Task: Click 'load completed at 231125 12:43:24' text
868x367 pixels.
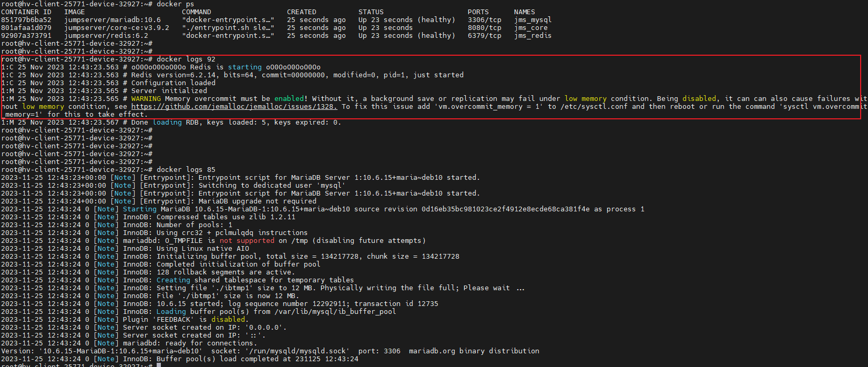Action: pos(289,359)
